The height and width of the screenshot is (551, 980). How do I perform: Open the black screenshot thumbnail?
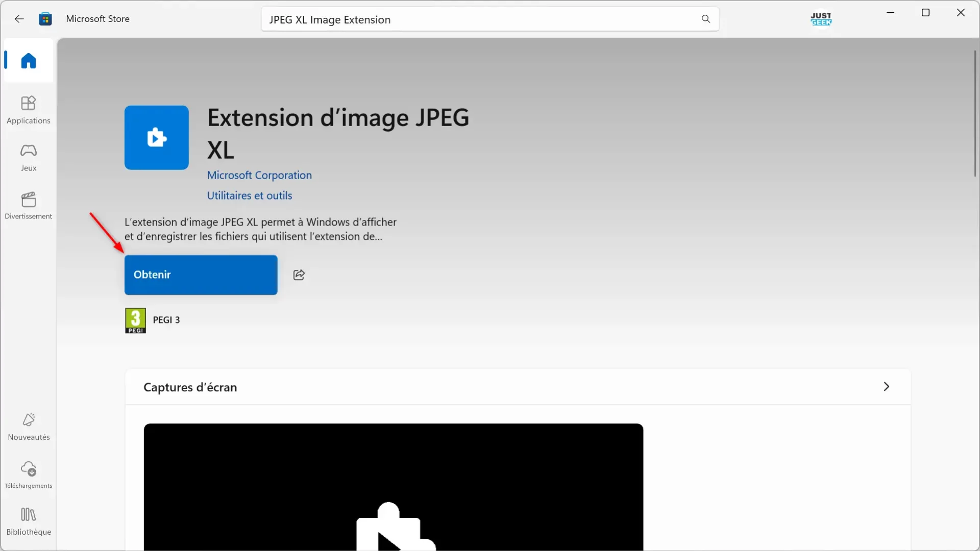pyautogui.click(x=394, y=487)
